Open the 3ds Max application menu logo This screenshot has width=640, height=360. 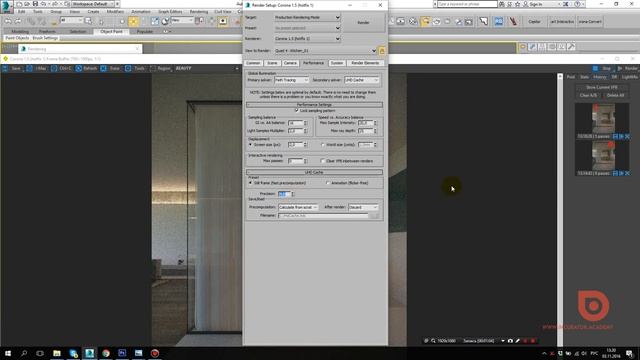[x=6, y=6]
